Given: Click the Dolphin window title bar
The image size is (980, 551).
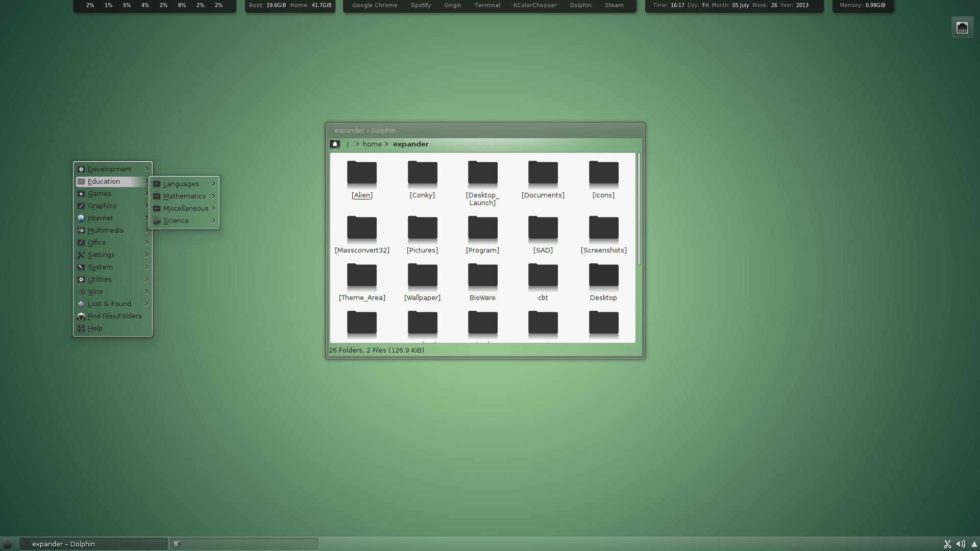Looking at the screenshot, I should coord(485,131).
